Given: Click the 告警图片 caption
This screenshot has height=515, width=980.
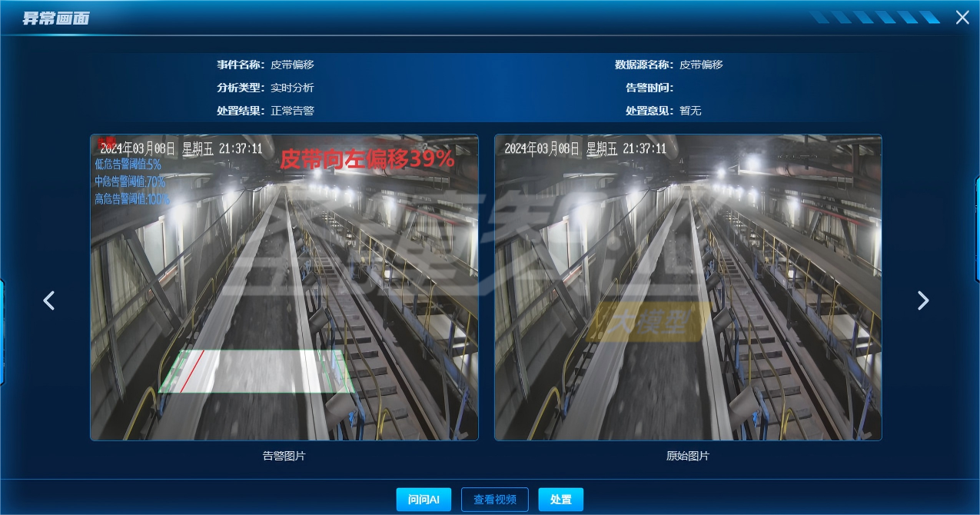Looking at the screenshot, I should (x=284, y=456).
